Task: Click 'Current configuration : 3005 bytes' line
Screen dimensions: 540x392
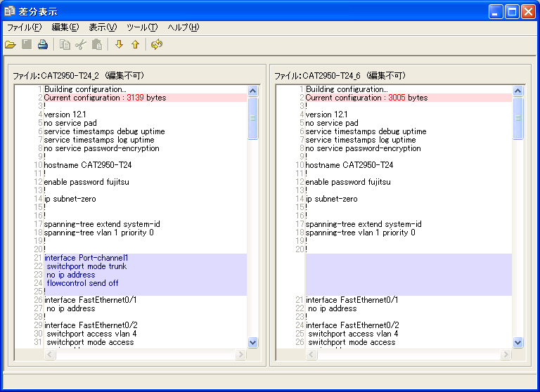Action: coord(366,98)
